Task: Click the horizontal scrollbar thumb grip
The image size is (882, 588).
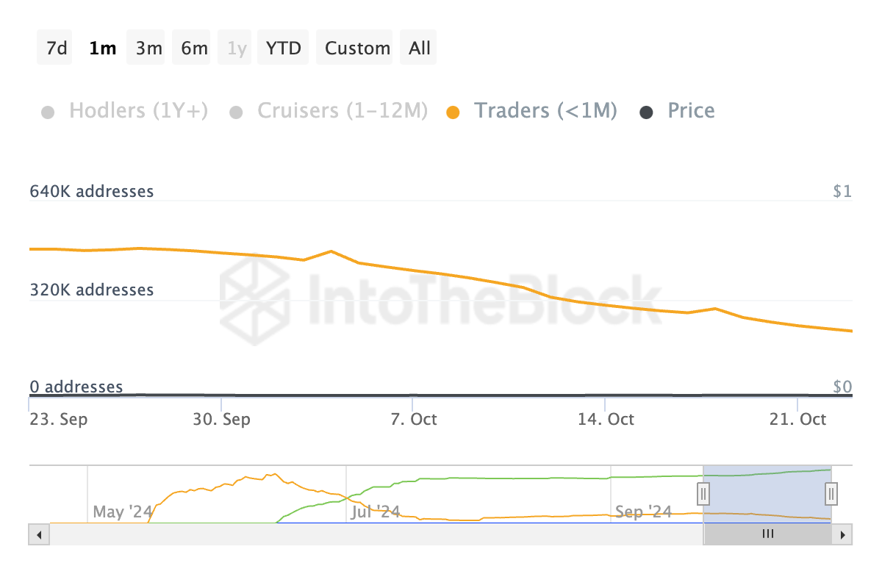Action: click(x=767, y=534)
